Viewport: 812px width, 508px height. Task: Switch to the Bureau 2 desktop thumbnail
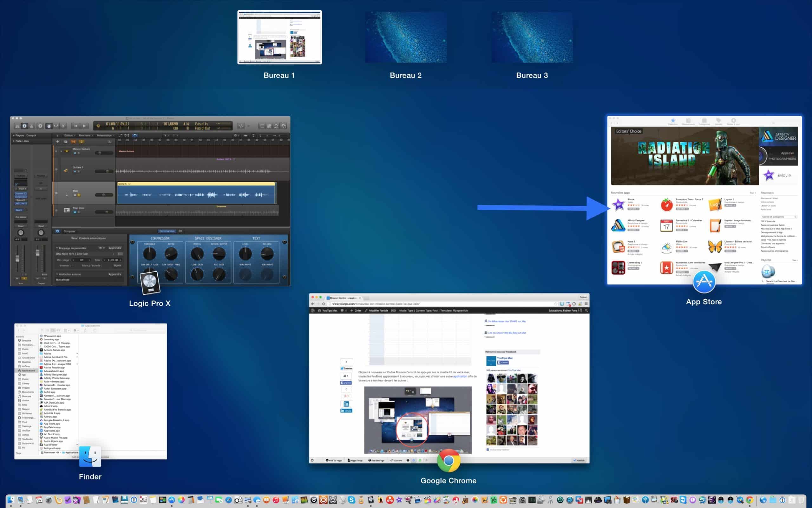click(x=406, y=37)
